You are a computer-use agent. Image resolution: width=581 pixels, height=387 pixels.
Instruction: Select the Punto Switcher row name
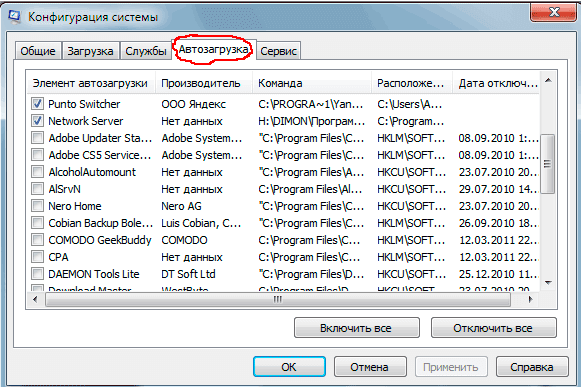tap(84, 104)
